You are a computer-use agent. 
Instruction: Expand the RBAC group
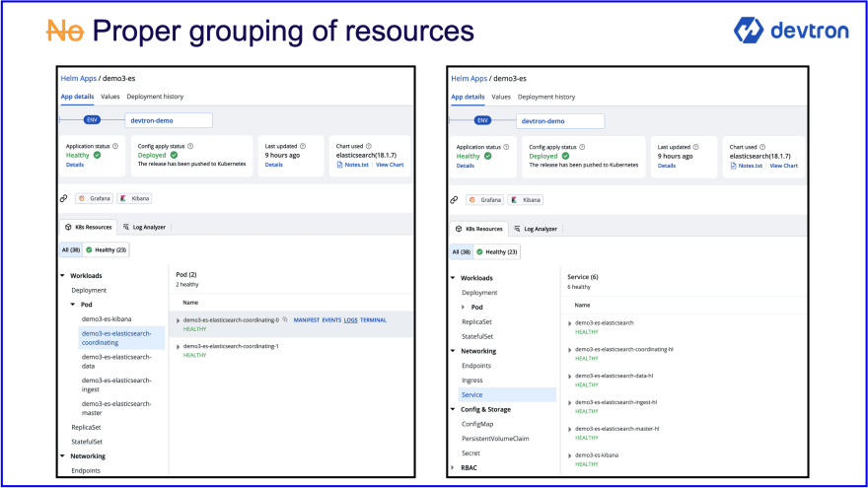tap(453, 467)
